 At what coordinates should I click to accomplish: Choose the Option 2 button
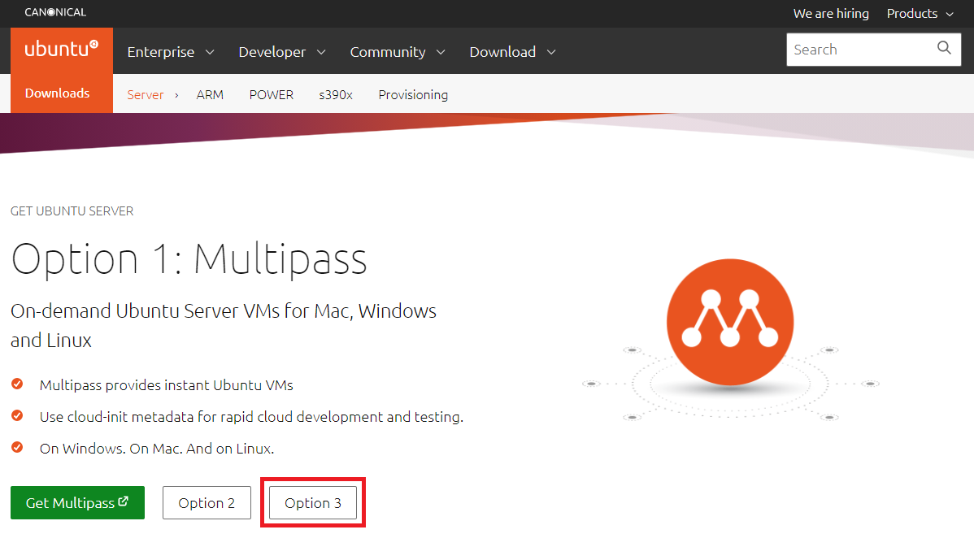(x=207, y=503)
